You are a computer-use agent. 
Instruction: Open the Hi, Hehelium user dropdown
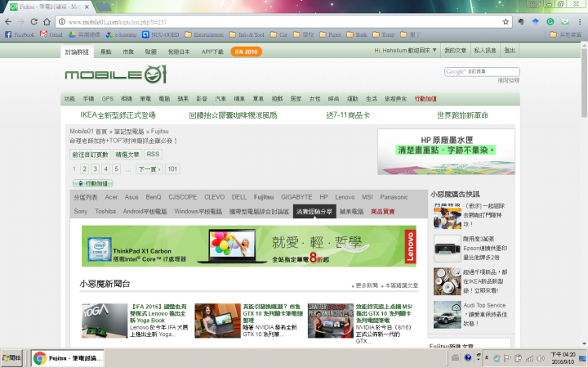(x=405, y=51)
